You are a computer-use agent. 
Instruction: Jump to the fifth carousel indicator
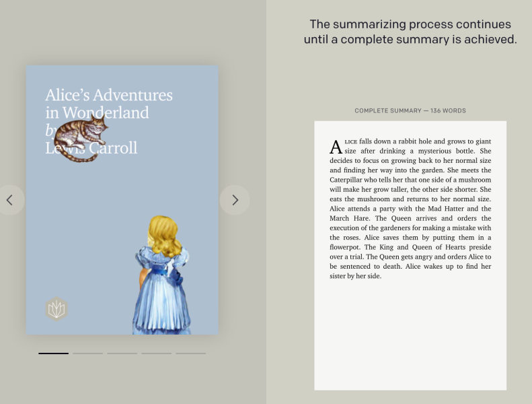[x=190, y=353]
